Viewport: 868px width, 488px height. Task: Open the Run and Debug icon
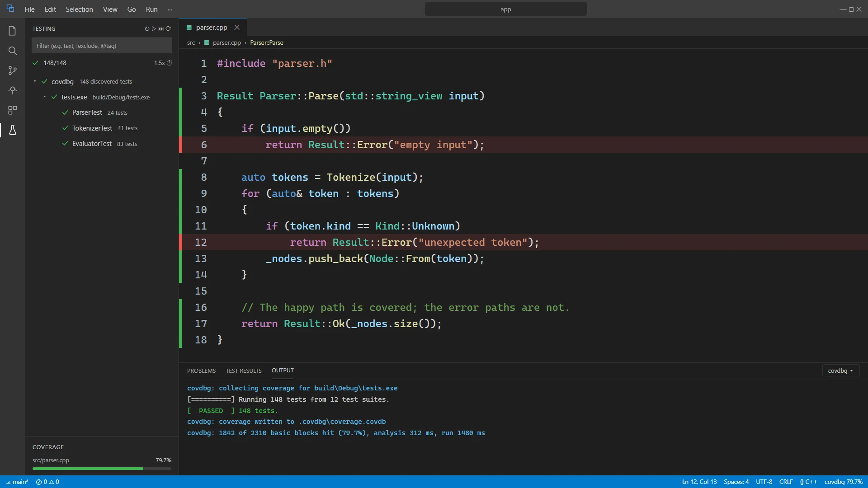pyautogui.click(x=13, y=90)
